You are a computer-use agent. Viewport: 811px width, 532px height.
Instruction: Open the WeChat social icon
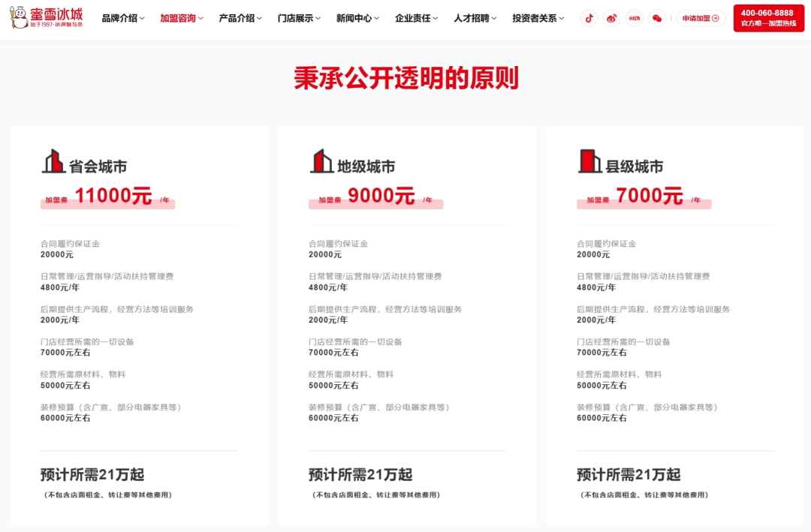tap(657, 19)
